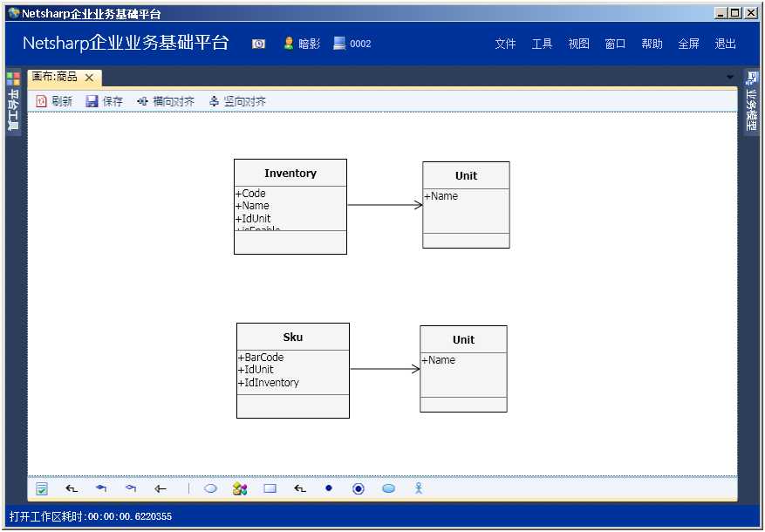Select the Sku class header
Screen dimensions: 765x532
point(293,337)
